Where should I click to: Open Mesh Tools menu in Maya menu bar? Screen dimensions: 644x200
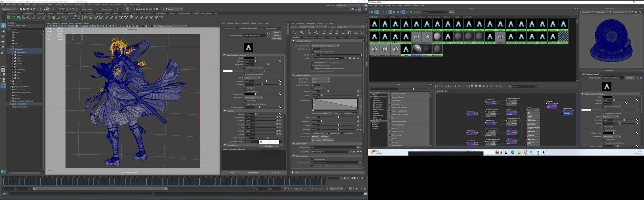(x=68, y=5)
